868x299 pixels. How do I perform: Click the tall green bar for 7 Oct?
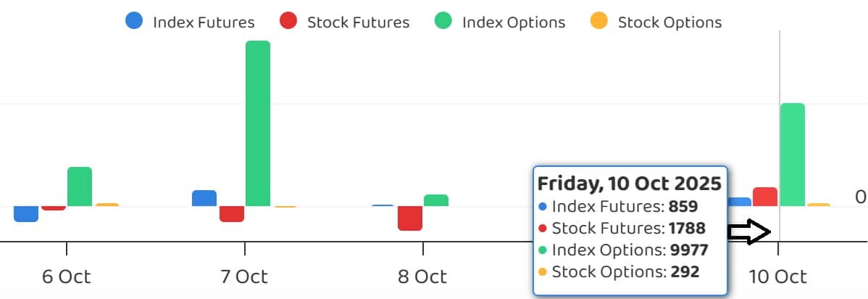(258, 123)
